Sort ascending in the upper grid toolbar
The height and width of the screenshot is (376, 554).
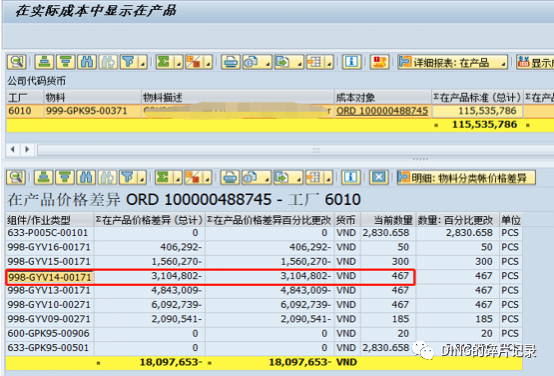point(44,62)
